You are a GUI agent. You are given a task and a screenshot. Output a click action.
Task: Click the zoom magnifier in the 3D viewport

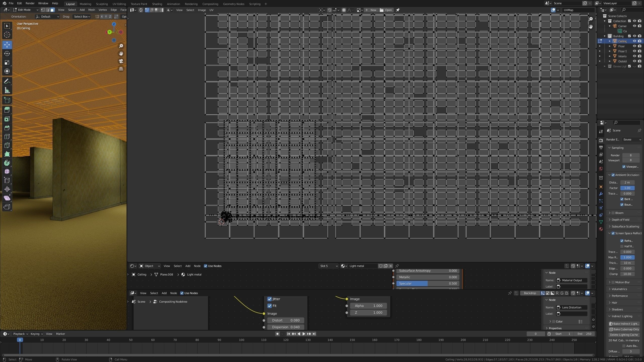tap(121, 46)
